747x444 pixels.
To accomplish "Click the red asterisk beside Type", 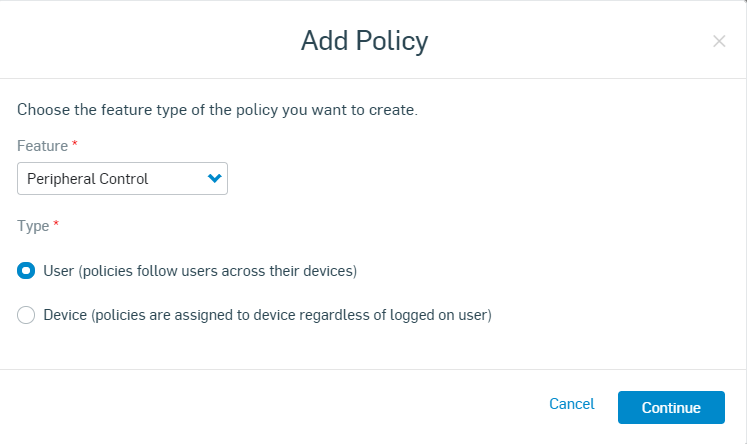I will (x=56, y=225).
